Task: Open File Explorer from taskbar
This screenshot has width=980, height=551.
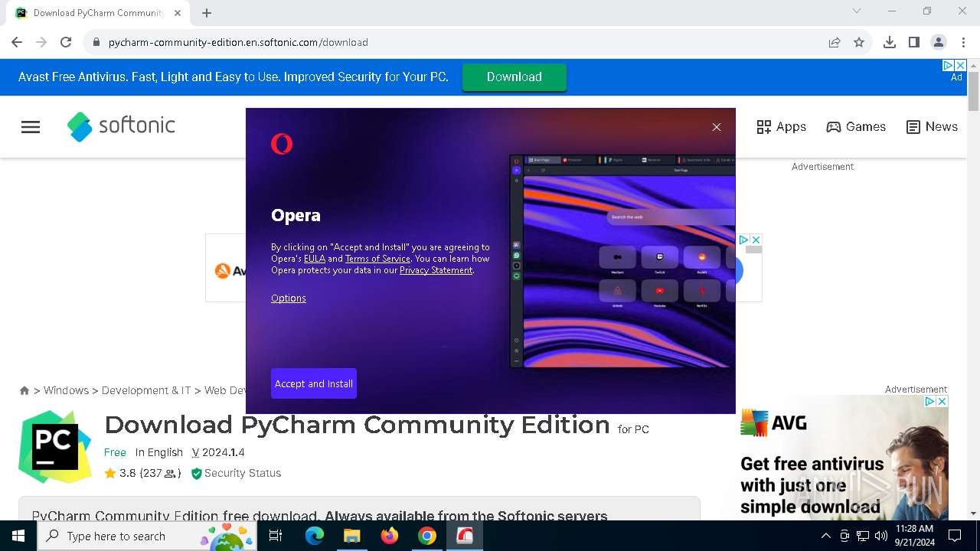Action: (x=351, y=536)
